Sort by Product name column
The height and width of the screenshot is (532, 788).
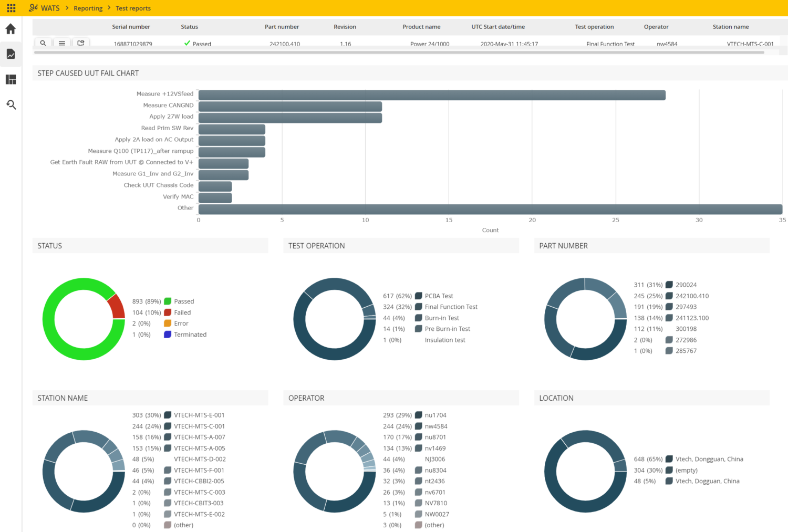[x=421, y=27]
